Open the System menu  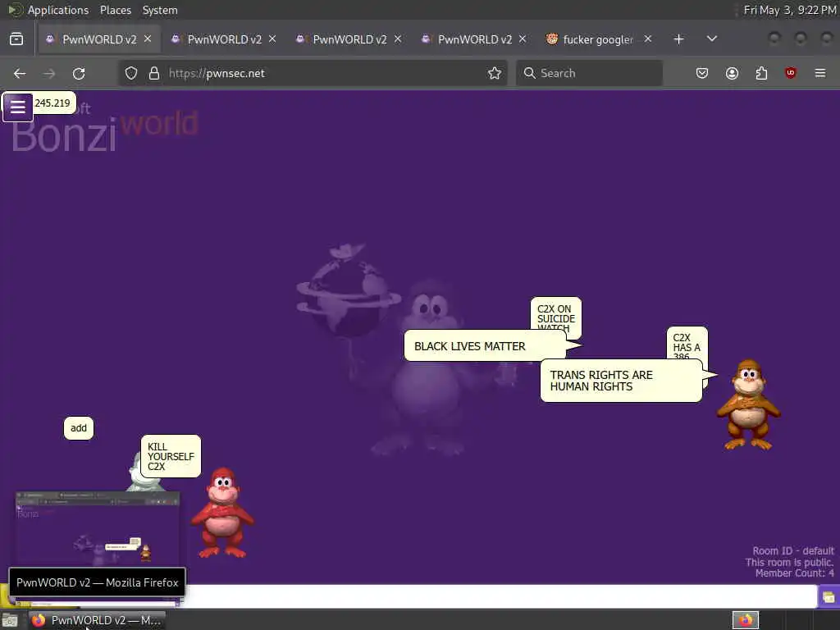(160, 10)
